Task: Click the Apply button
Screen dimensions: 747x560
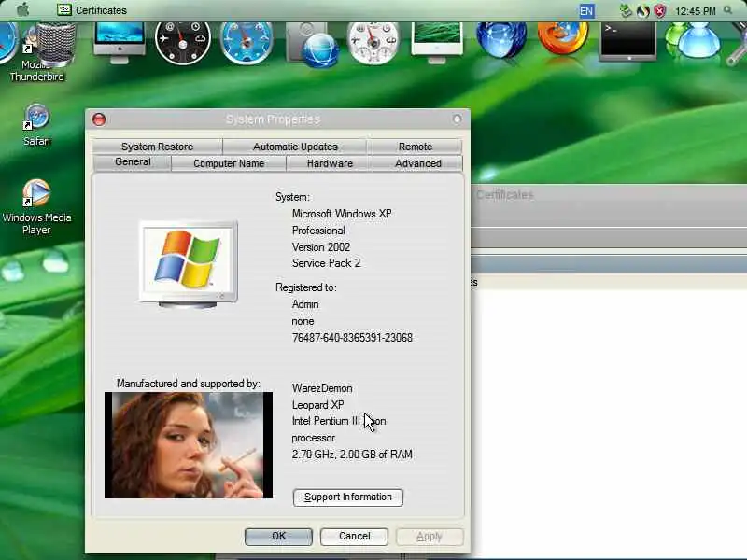Action: tap(430, 536)
